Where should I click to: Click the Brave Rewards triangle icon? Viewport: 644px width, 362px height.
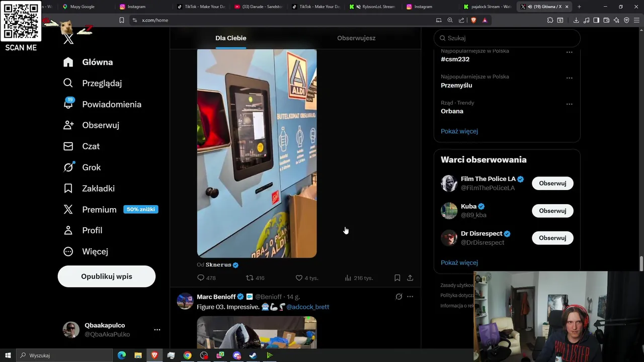coord(485,20)
